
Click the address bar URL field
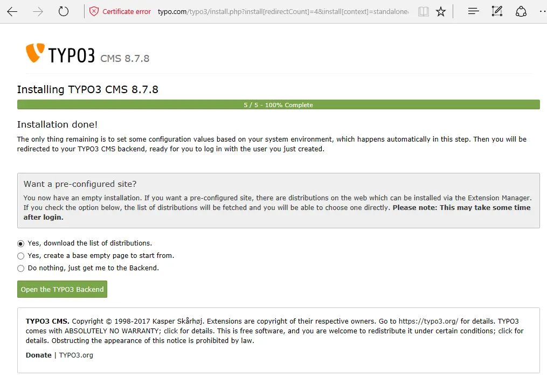283,11
